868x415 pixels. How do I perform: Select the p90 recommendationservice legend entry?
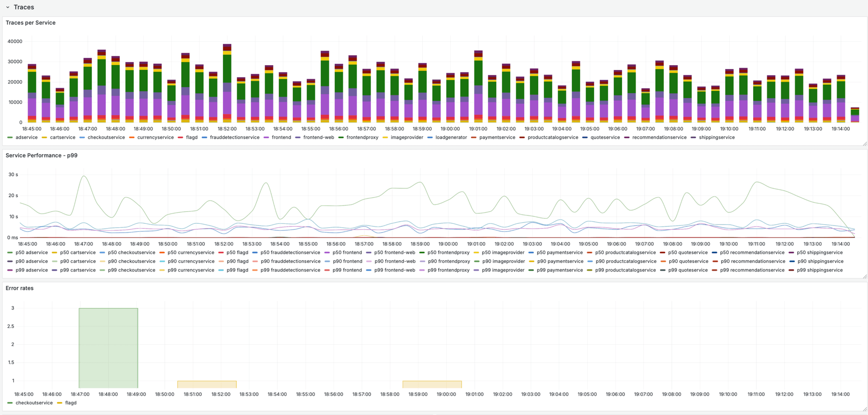(x=753, y=261)
